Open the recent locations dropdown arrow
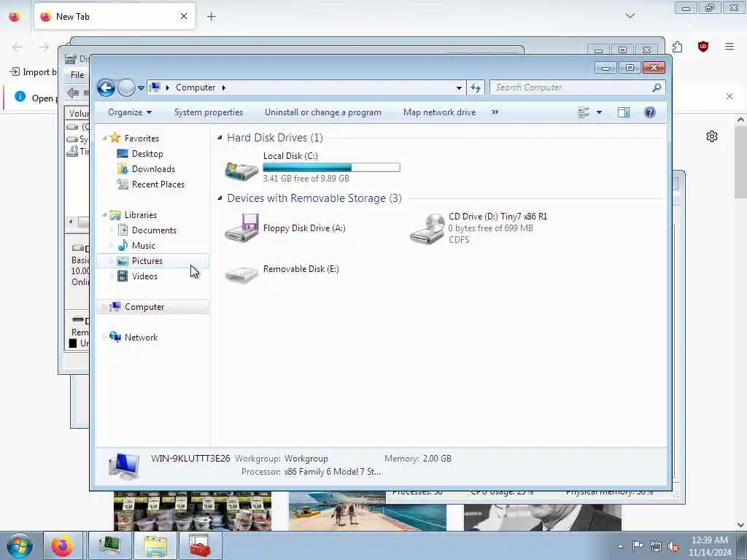747x560 pixels. click(x=141, y=87)
